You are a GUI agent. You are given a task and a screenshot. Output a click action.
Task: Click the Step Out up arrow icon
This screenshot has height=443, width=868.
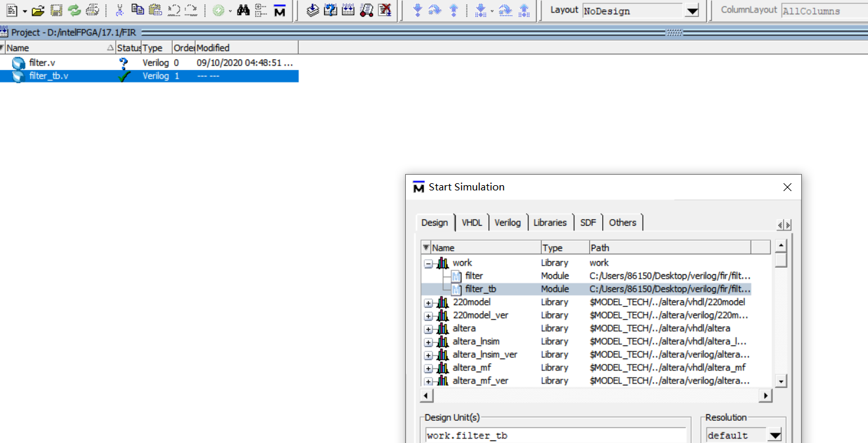[454, 10]
